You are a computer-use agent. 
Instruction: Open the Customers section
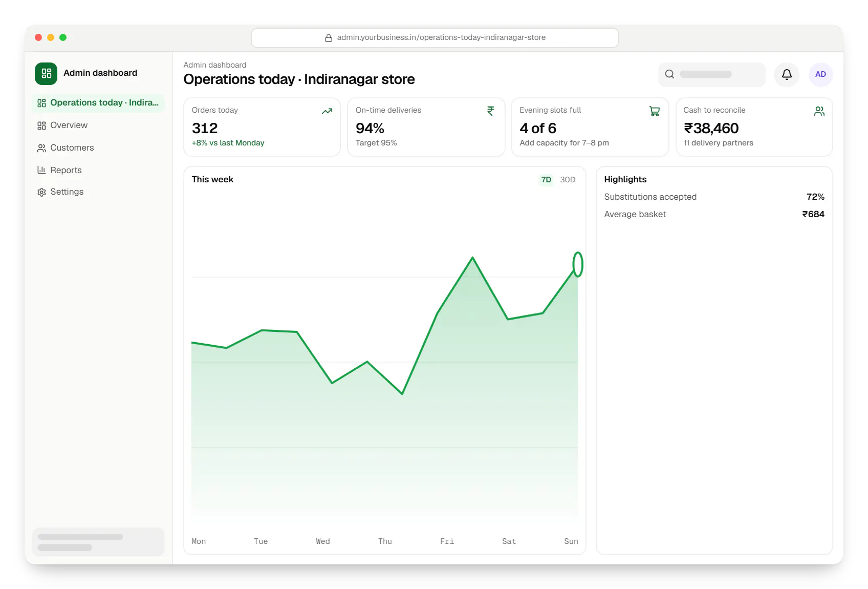point(98,148)
